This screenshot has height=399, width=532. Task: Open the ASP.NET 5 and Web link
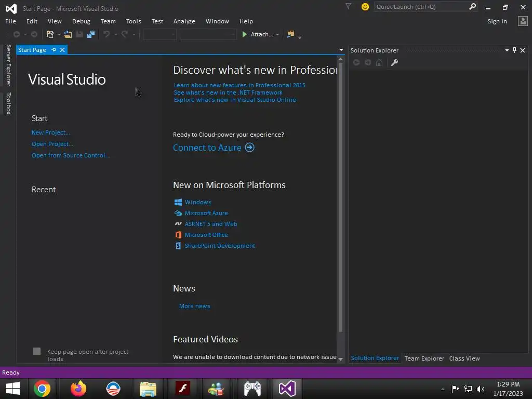pyautogui.click(x=211, y=224)
